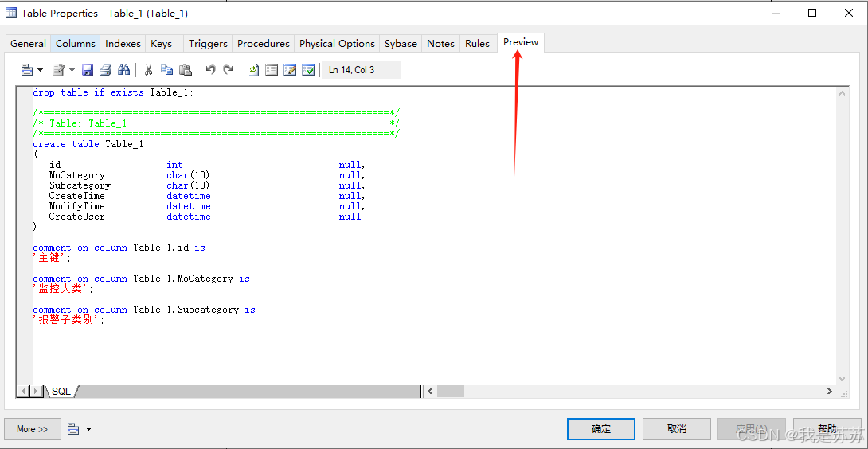
Task: Select the SQL sheet tab at bottom
Action: click(61, 392)
